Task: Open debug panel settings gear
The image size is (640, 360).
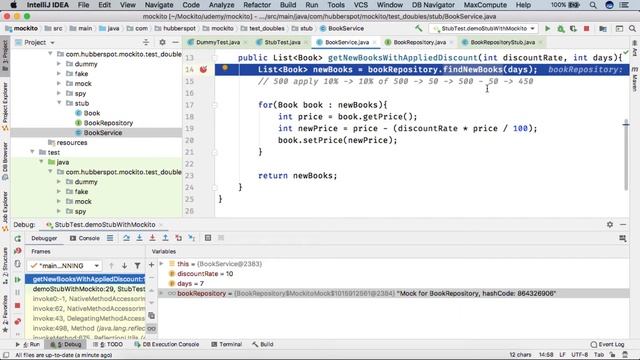Action: (610, 224)
